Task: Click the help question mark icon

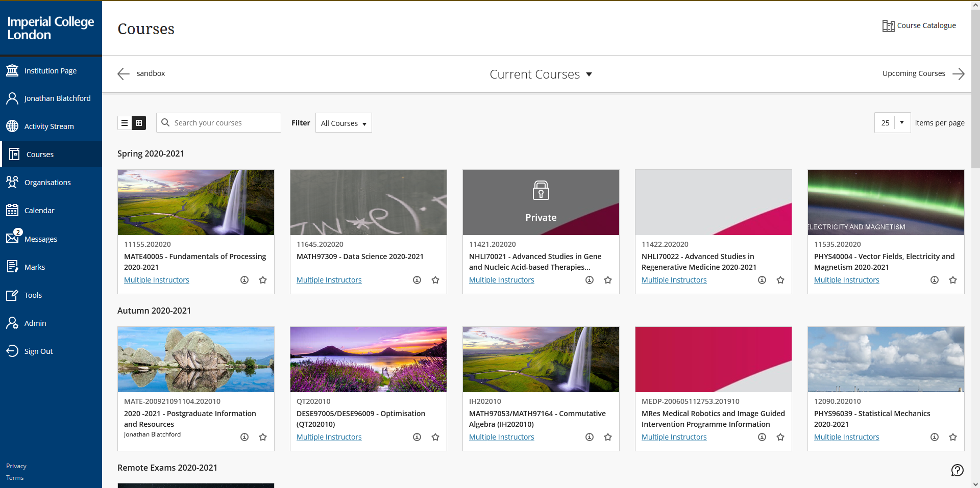Action: coord(957,470)
